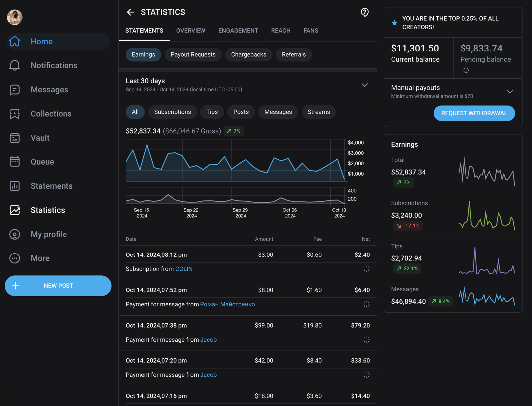Click the pending balance info icon
This screenshot has height=406, width=532.
[x=466, y=70]
